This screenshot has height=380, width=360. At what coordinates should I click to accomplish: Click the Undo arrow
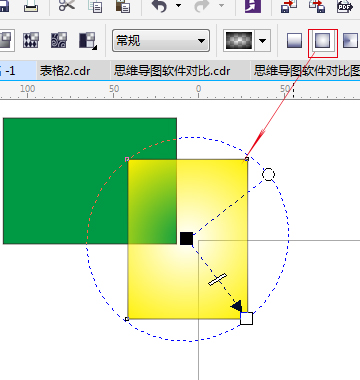click(159, 6)
